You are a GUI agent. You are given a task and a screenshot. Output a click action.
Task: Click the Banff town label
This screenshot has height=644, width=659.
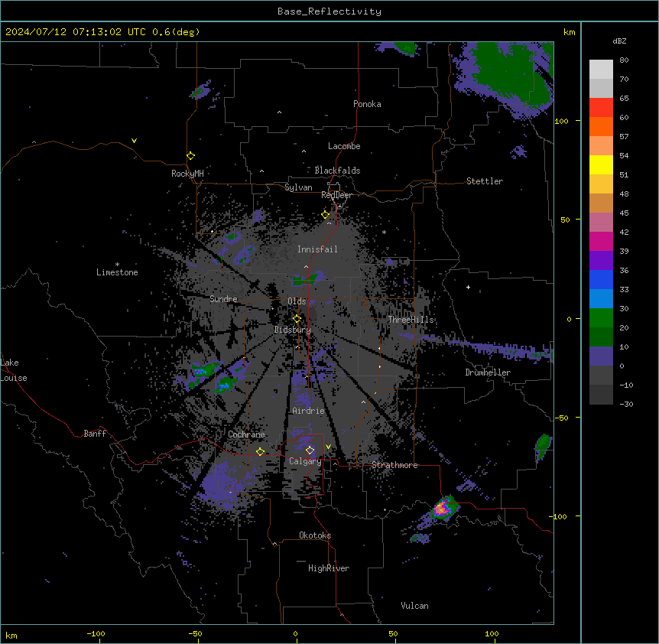(x=95, y=434)
